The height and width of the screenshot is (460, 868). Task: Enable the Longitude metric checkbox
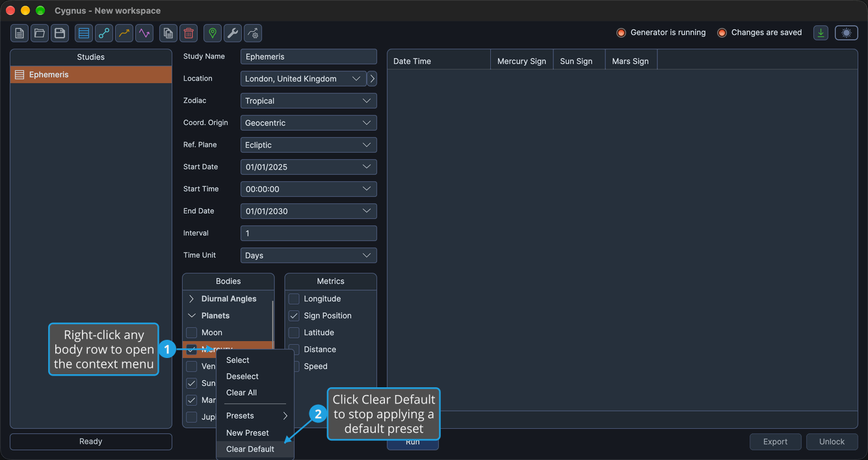pos(294,299)
